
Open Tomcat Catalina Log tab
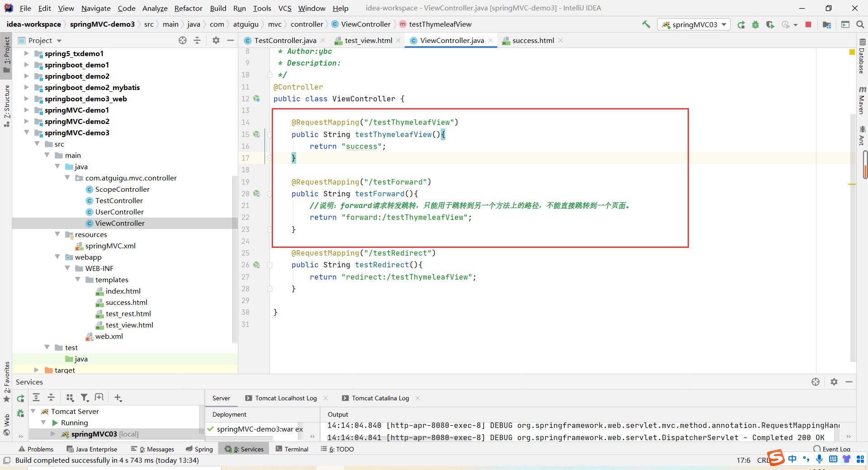pyautogui.click(x=380, y=398)
